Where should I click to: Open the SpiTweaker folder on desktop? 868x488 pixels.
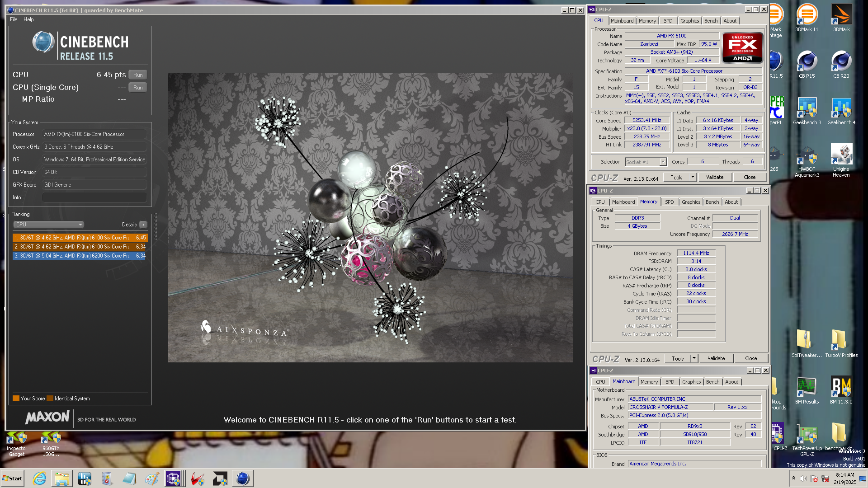tap(807, 343)
